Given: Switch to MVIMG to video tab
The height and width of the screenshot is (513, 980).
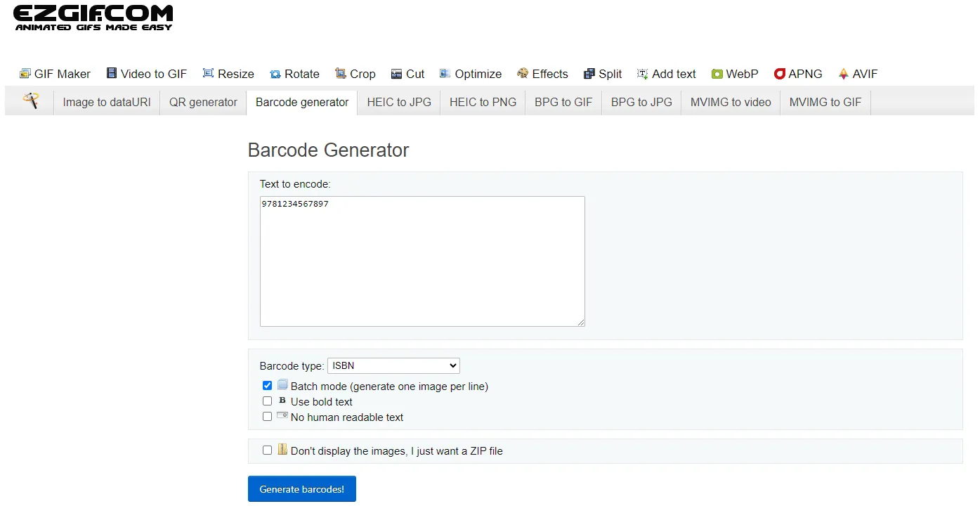Looking at the screenshot, I should point(731,102).
